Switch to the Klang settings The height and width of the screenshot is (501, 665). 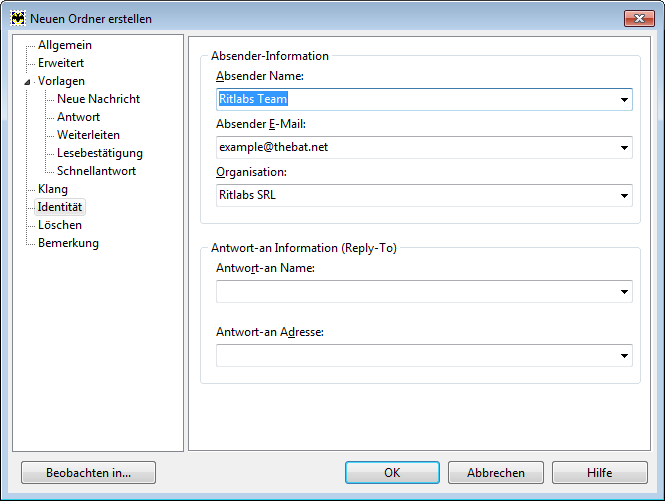point(53,189)
